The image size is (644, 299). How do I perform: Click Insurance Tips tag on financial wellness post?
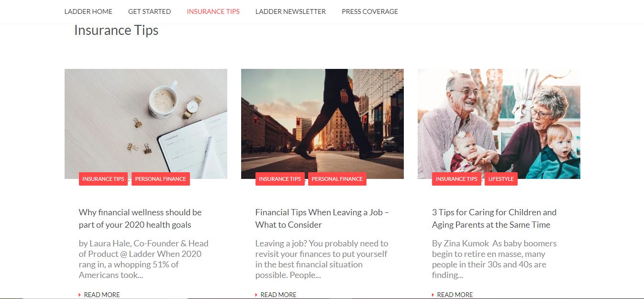[x=103, y=179]
